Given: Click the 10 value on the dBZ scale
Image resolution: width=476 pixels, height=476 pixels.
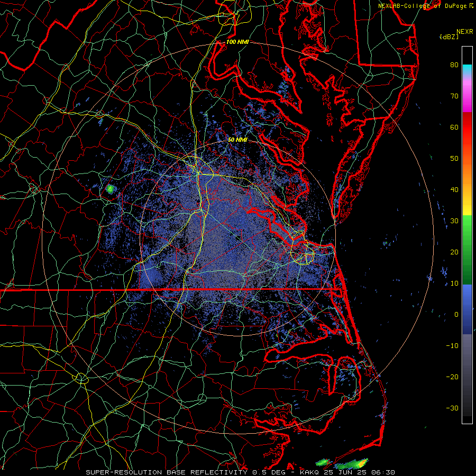Looking at the screenshot, I should pyautogui.click(x=454, y=283).
